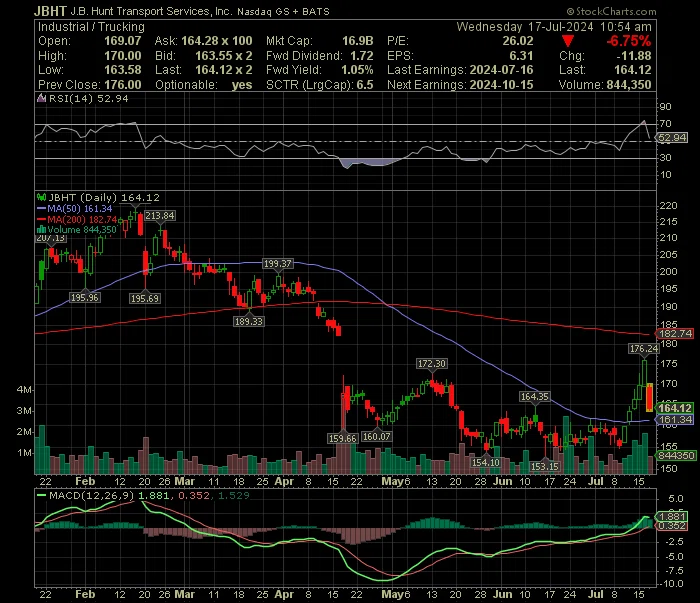
Task: Click the MA(200) 182.74 legend text
Action: coord(82,219)
